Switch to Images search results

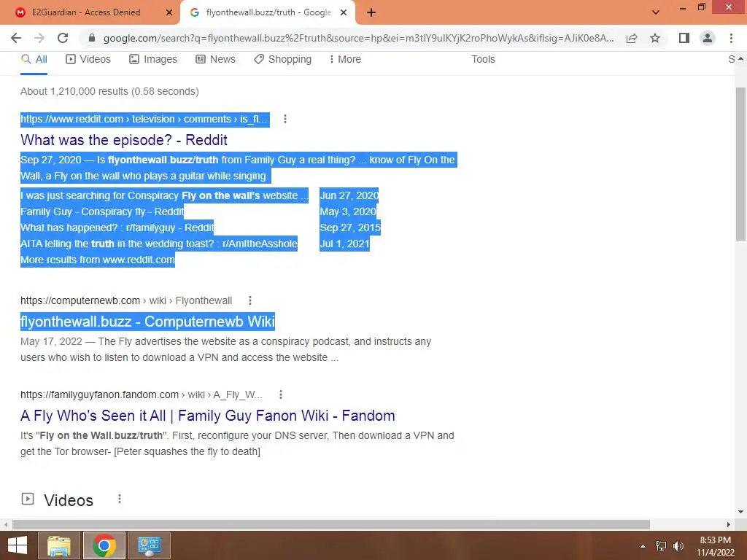153,59
